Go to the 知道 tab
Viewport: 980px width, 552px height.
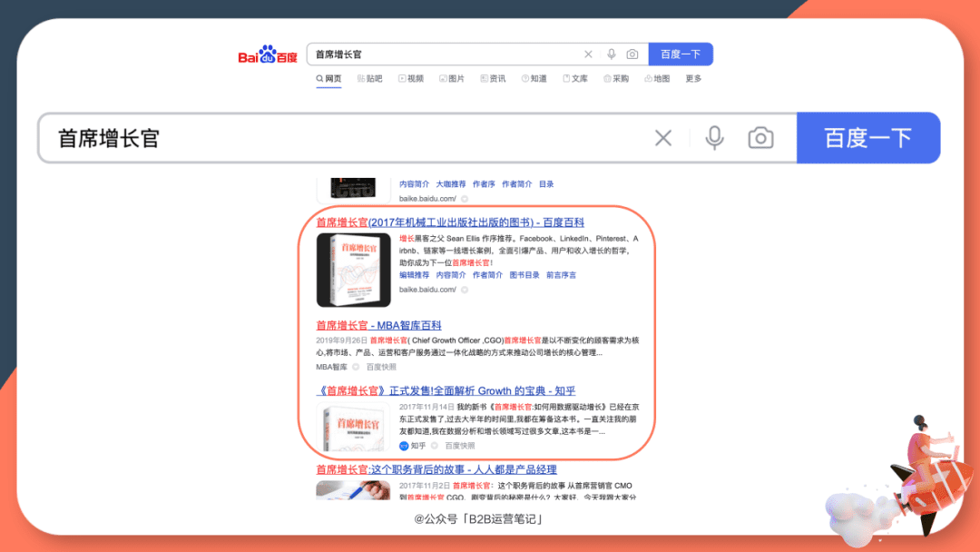[534, 79]
